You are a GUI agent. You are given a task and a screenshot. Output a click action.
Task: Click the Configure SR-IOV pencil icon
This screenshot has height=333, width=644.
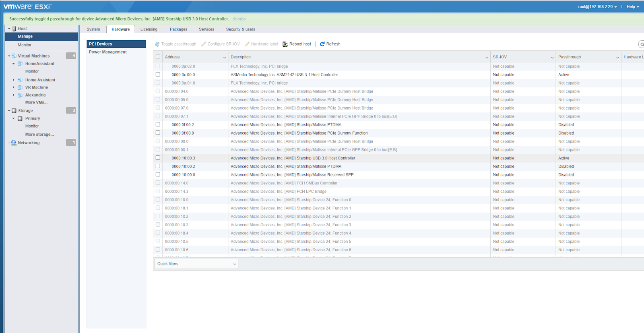(x=204, y=44)
